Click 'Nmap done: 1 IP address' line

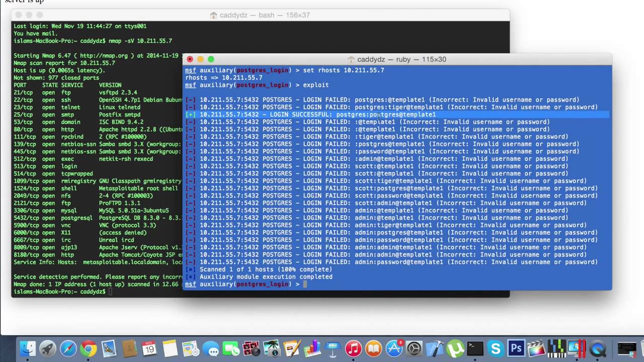(x=98, y=284)
